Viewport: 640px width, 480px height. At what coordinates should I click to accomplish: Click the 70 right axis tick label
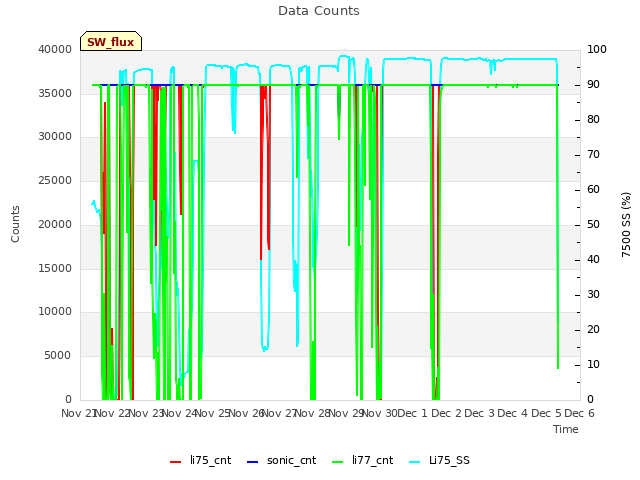(x=593, y=155)
